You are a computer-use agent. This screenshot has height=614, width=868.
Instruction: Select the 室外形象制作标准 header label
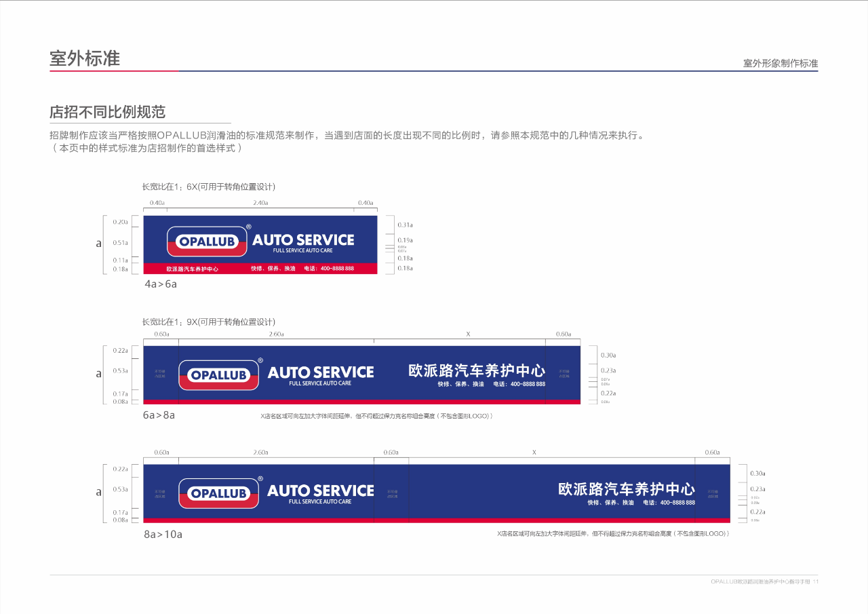(x=781, y=62)
